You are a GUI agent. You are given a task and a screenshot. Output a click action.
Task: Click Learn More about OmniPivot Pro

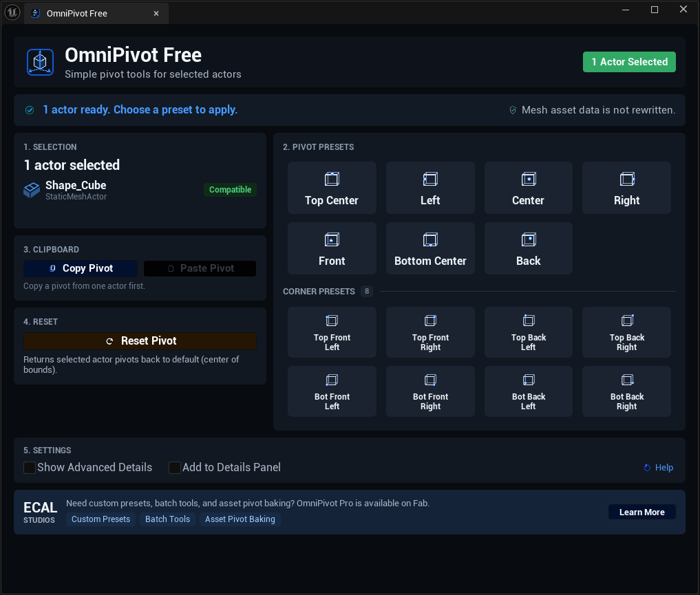641,512
